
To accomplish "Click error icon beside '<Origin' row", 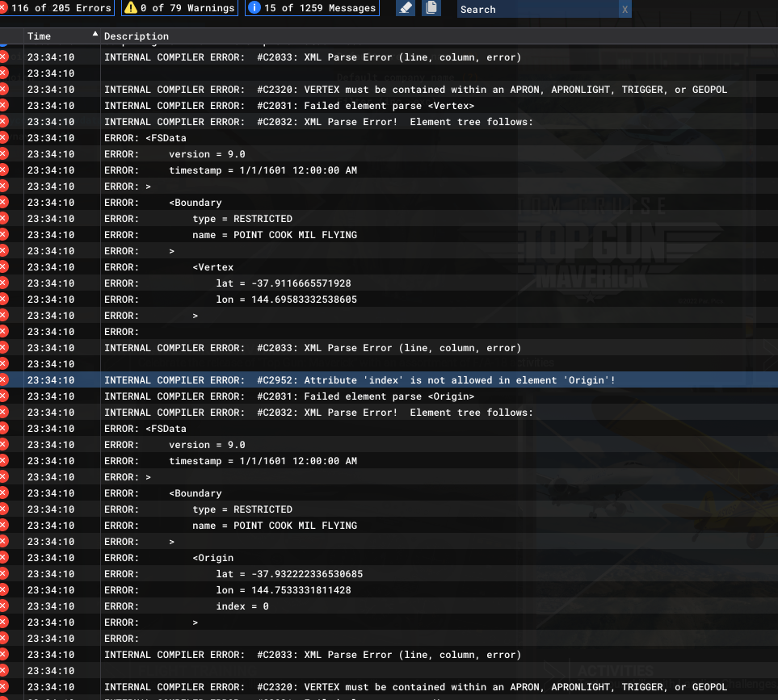I will click(4, 557).
